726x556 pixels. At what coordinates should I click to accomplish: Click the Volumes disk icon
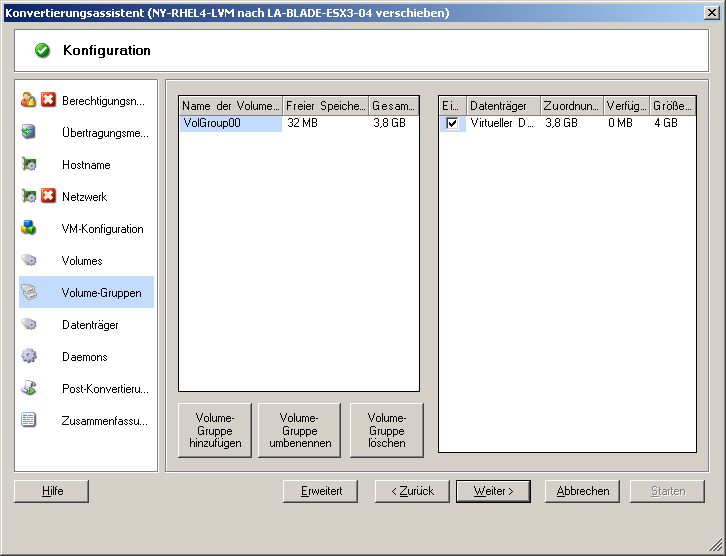29,260
